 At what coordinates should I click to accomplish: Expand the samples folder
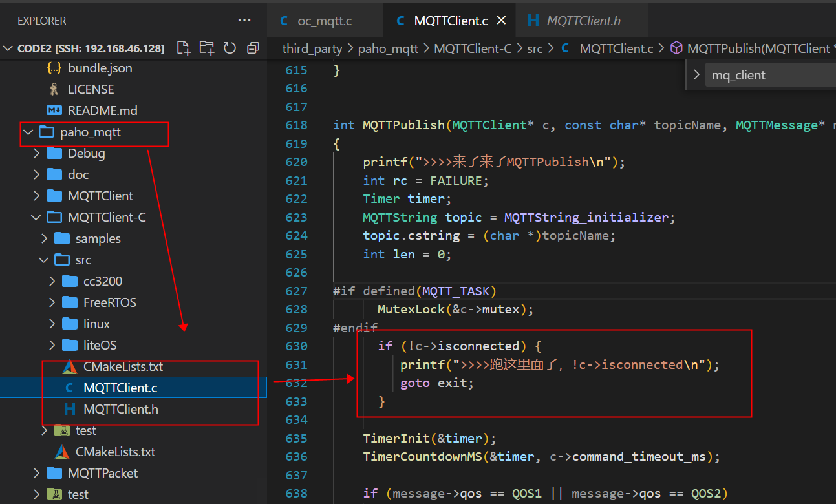point(45,239)
